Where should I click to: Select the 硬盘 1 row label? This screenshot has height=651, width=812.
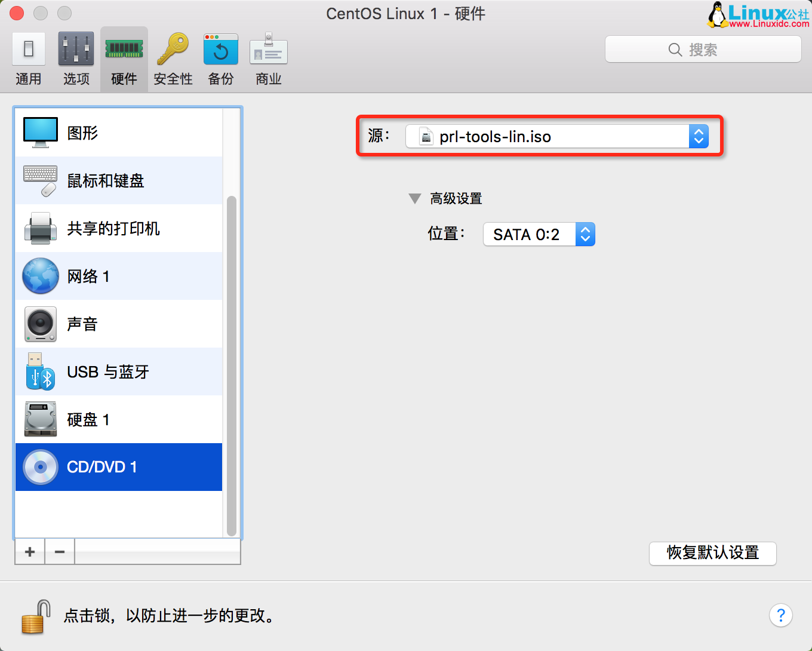(x=88, y=419)
